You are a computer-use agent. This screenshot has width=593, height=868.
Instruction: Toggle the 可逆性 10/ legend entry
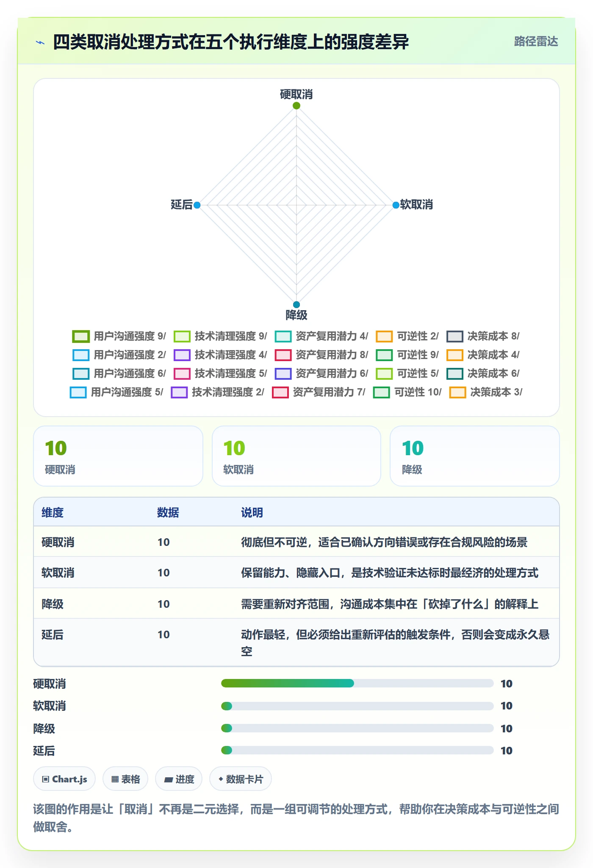coord(407,392)
